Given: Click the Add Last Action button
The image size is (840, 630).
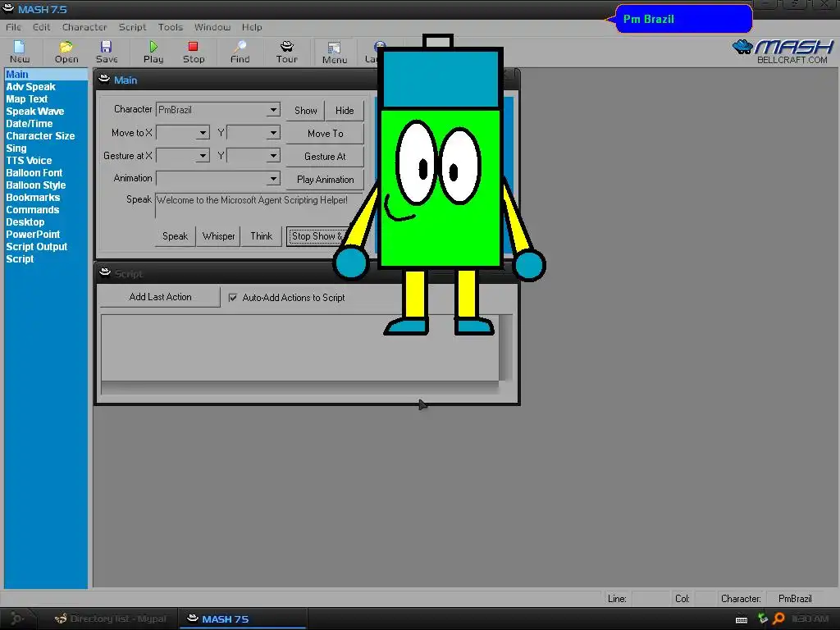Looking at the screenshot, I should (160, 297).
